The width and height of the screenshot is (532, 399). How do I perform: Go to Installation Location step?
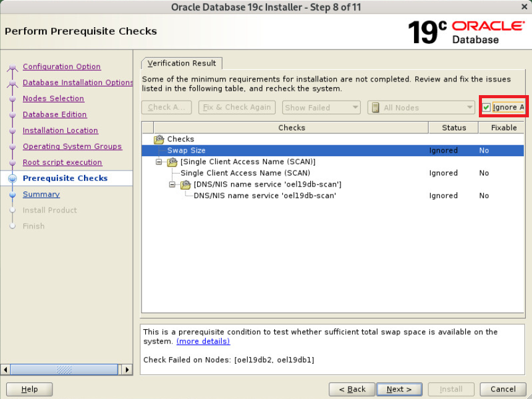(61, 130)
